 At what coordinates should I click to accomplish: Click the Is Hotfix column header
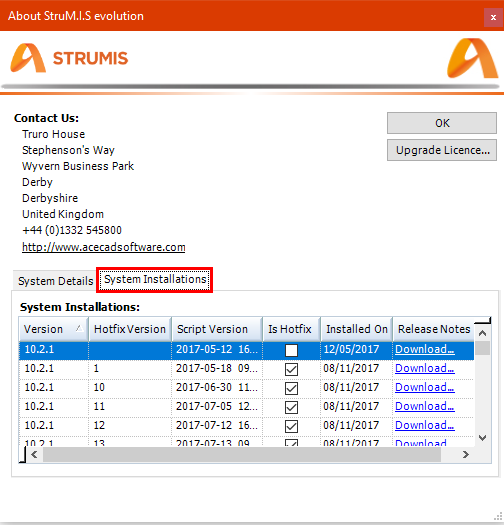[291, 329]
